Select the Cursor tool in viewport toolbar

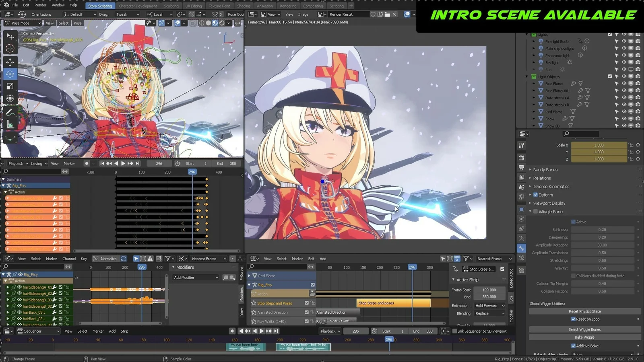tap(9, 49)
